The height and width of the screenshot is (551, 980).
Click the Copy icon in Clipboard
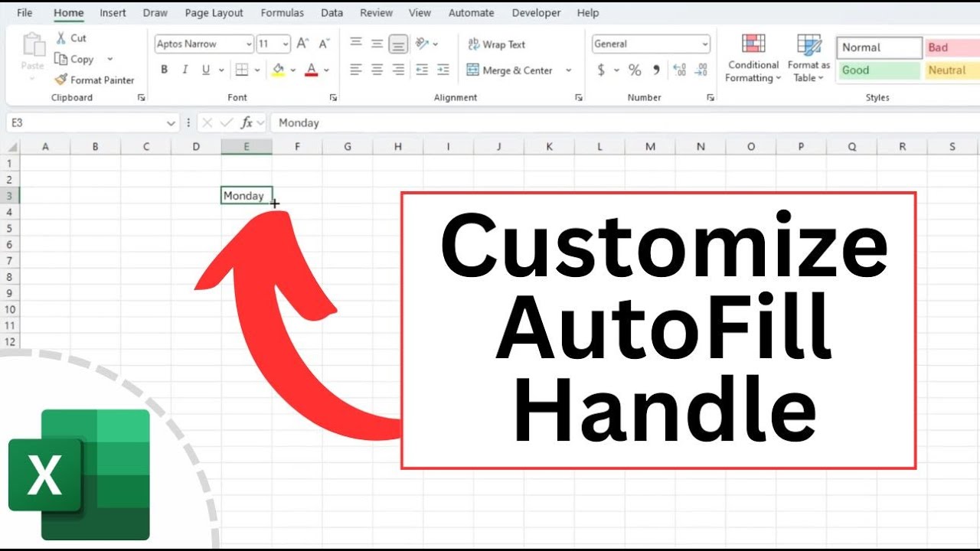coord(61,59)
